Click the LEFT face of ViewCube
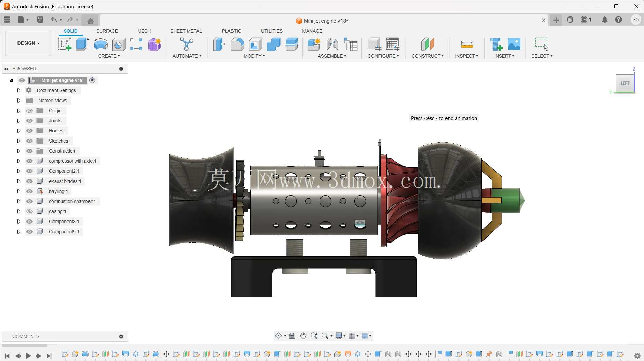This screenshot has height=361, width=644. pos(625,83)
